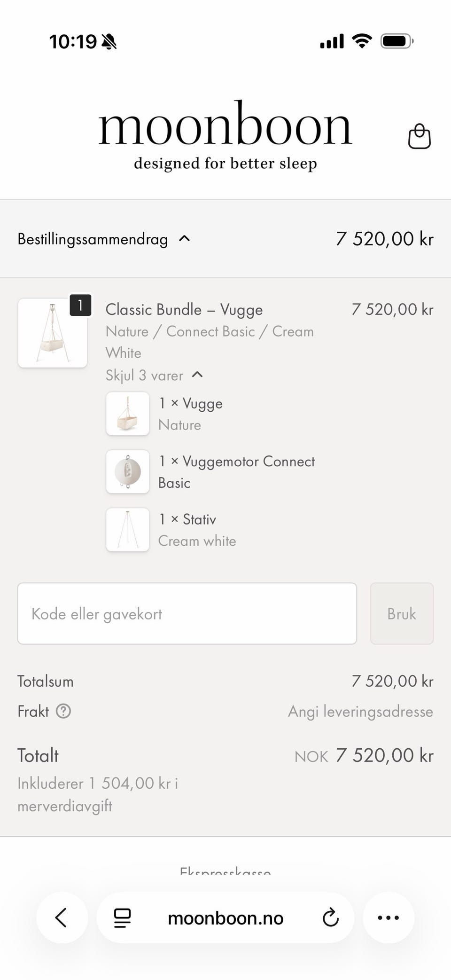The image size is (451, 980).
Task: Tap the Wi-Fi status icon
Action: (x=362, y=41)
